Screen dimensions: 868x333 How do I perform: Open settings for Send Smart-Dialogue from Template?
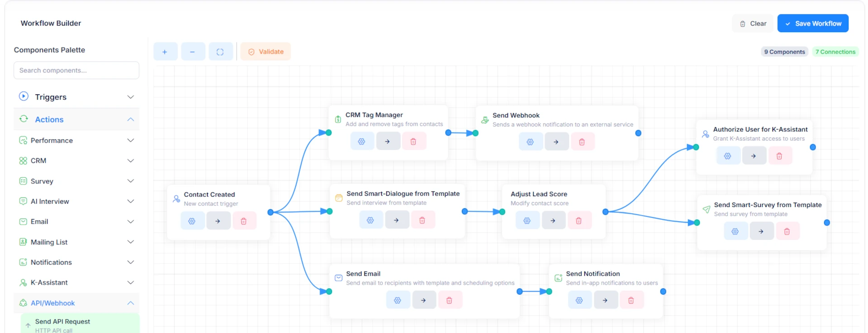point(370,220)
